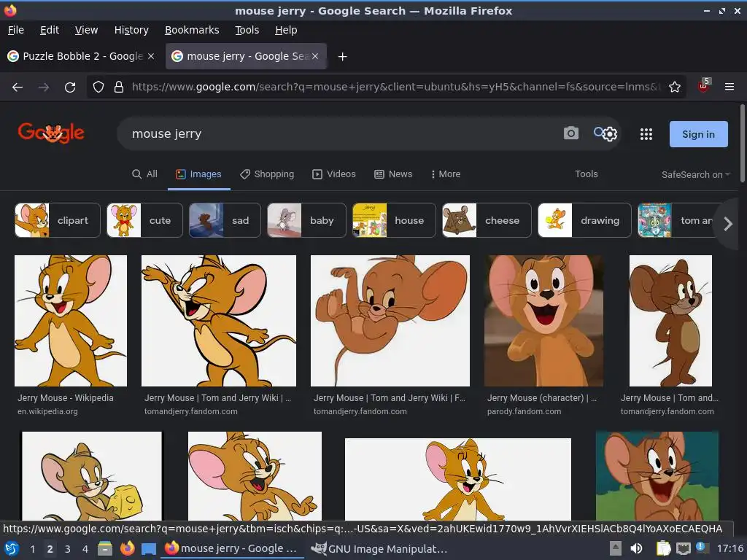Open the Tools menu in the menu bar

click(x=247, y=30)
